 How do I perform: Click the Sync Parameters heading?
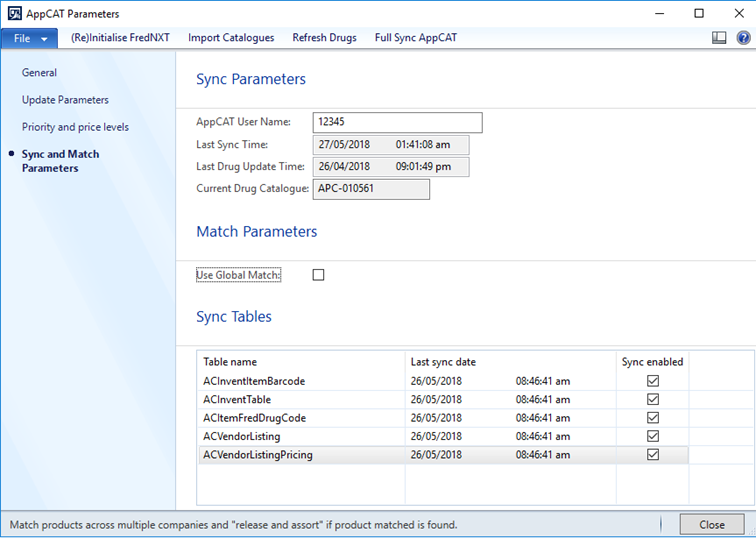coord(251,79)
